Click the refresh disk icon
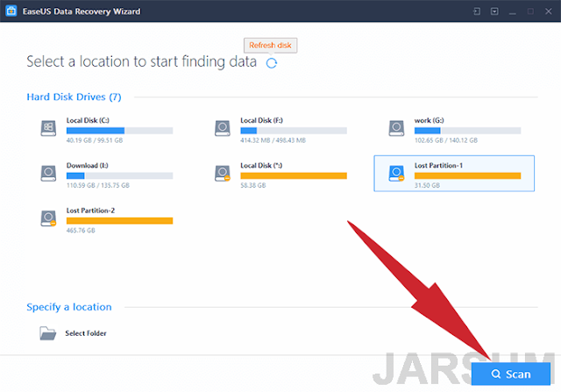The image size is (561, 392). click(x=272, y=63)
